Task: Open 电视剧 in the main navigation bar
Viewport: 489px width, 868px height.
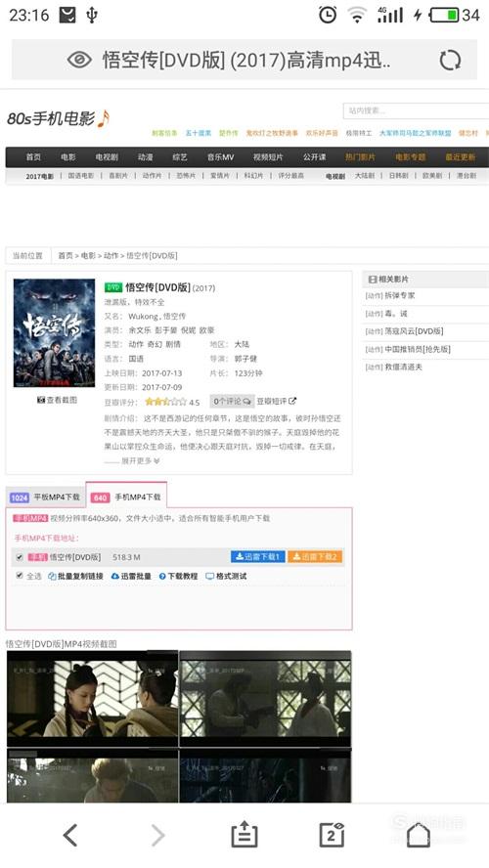Action: point(107,157)
